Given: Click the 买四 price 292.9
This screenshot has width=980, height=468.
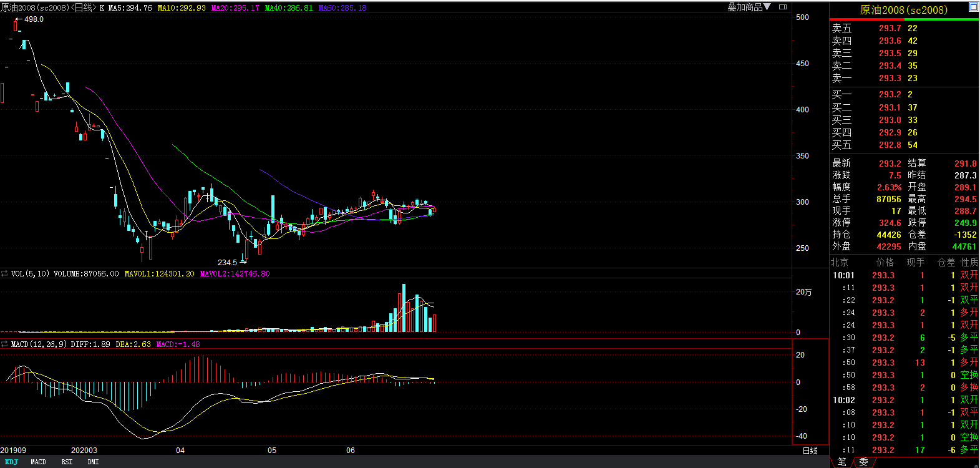Looking at the screenshot, I should (x=890, y=132).
